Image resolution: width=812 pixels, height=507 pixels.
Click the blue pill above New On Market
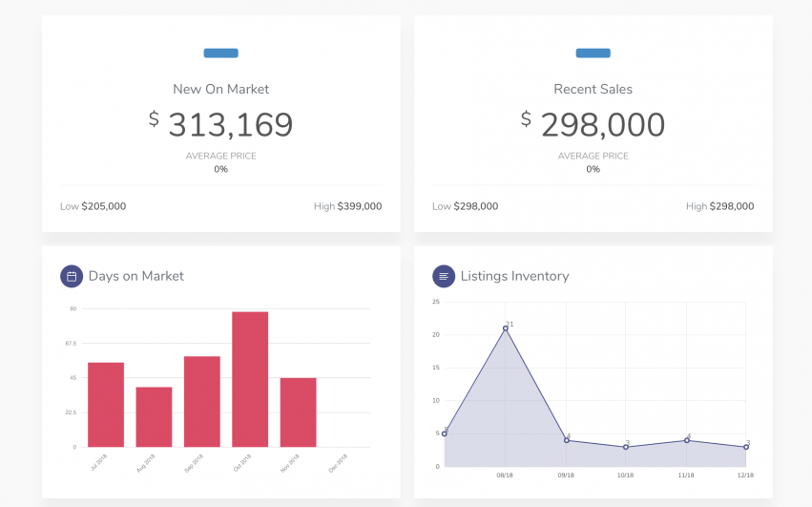coord(221,53)
